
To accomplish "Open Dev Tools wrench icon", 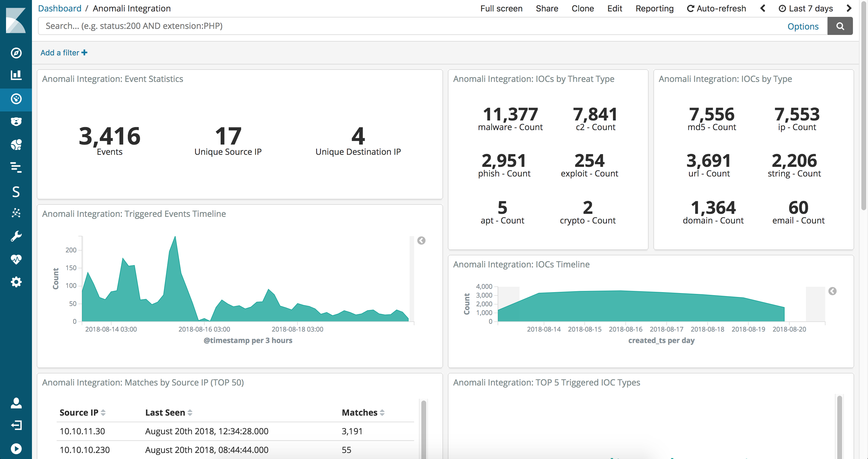I will point(16,236).
